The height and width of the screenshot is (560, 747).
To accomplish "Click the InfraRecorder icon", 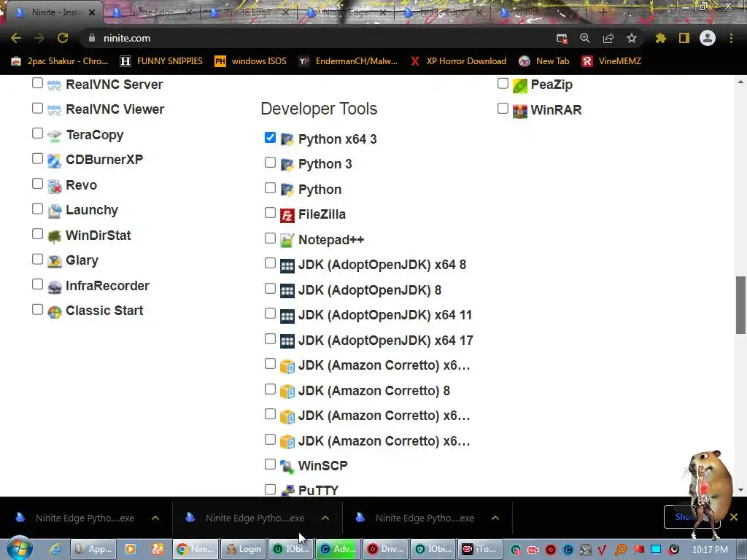I will 54,287.
